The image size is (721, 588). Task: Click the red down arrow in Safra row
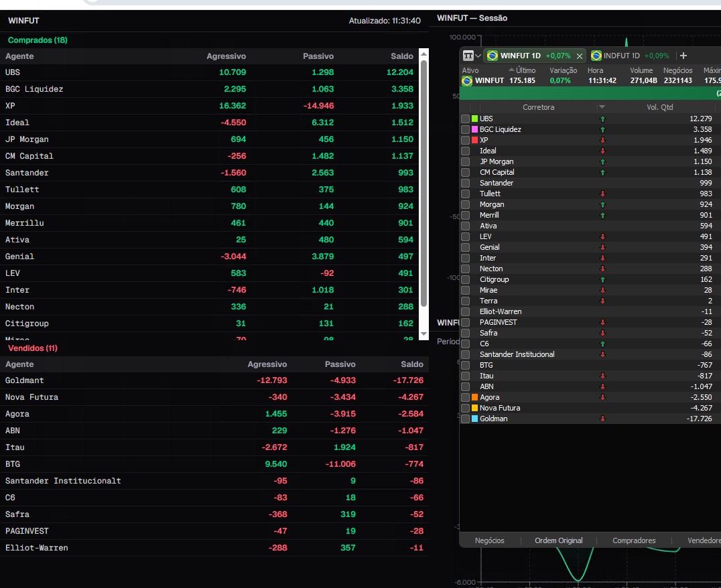pyautogui.click(x=602, y=333)
